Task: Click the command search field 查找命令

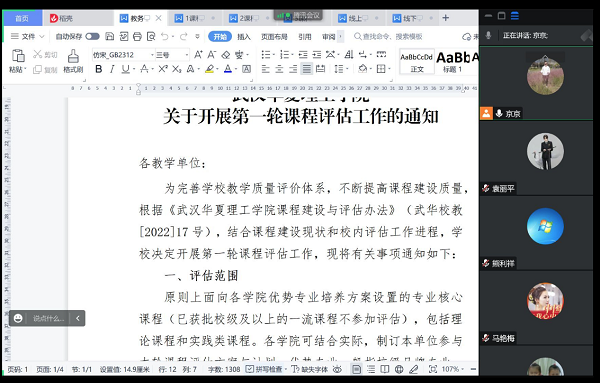Action: (x=388, y=37)
